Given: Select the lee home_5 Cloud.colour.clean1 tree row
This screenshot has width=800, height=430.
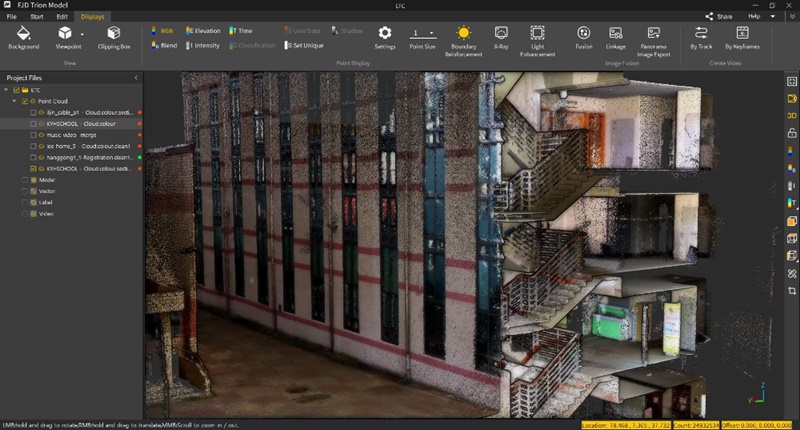Looking at the screenshot, I should click(x=71, y=146).
